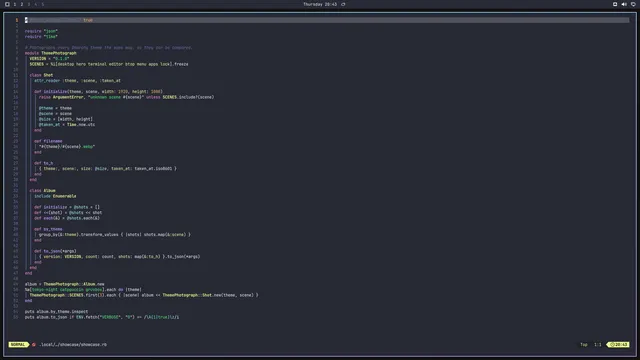
Task: Click the Ruby file icon in statusline
Action: 34,344
